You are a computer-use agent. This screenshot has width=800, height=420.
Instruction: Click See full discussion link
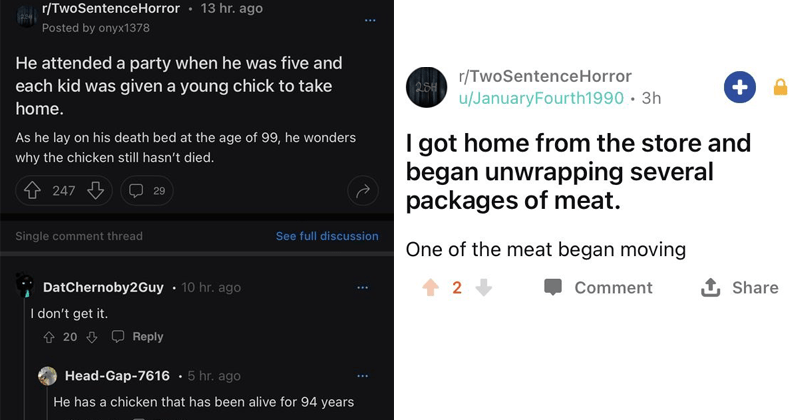coord(327,236)
